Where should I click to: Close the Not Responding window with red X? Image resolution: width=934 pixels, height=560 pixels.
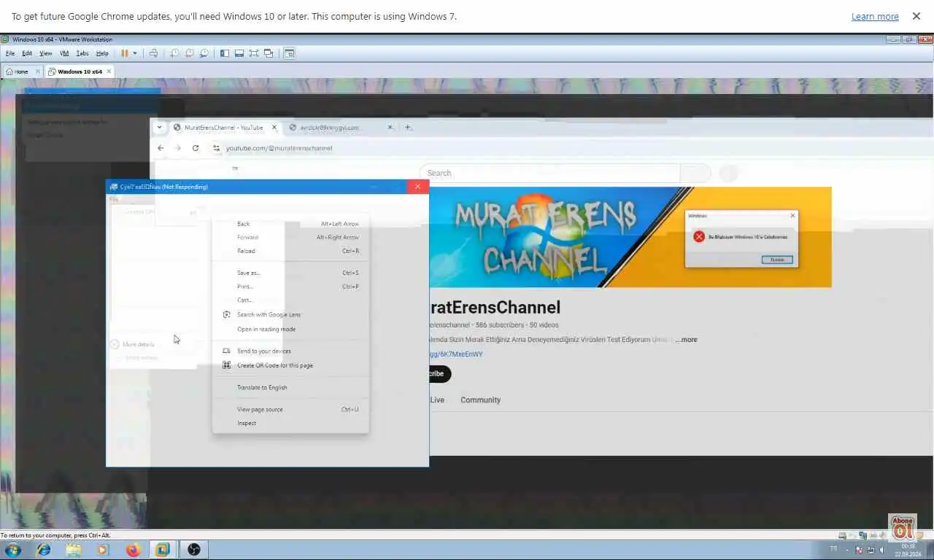click(x=417, y=187)
